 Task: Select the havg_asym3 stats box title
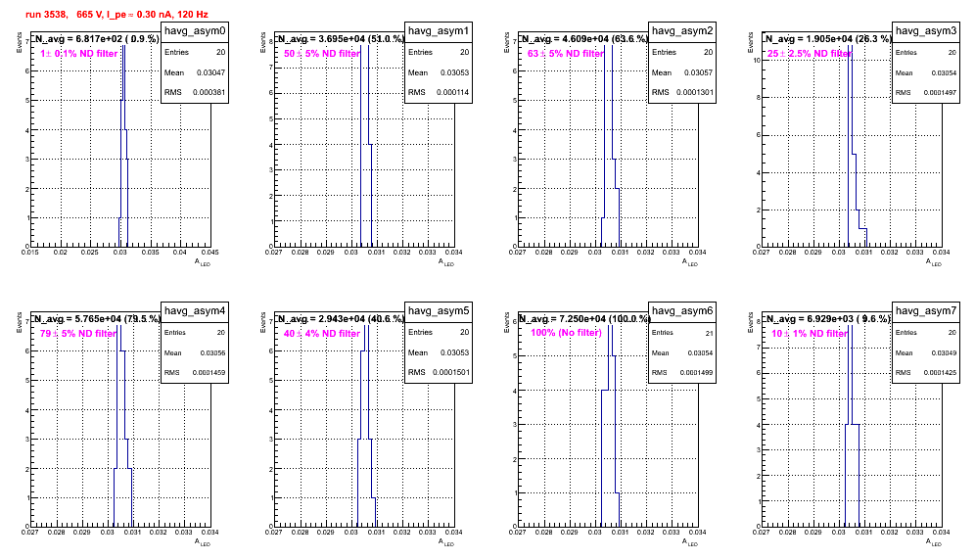[x=926, y=31]
